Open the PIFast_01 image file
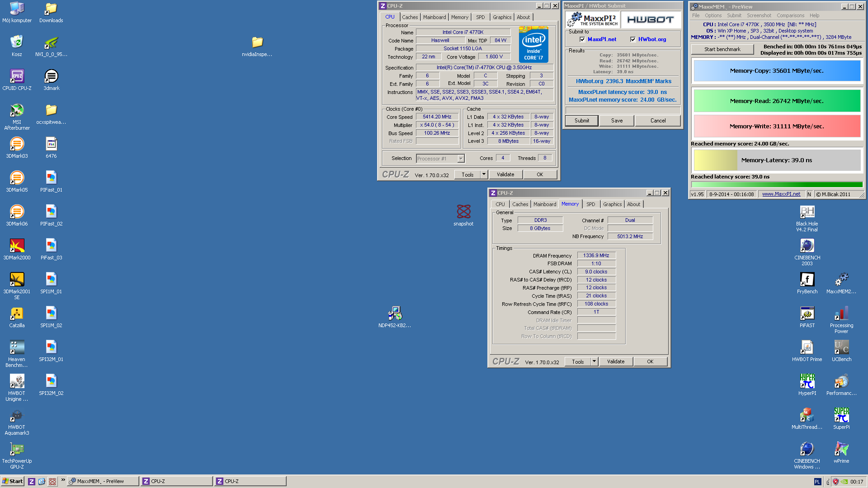The image size is (868, 488). tap(51, 181)
